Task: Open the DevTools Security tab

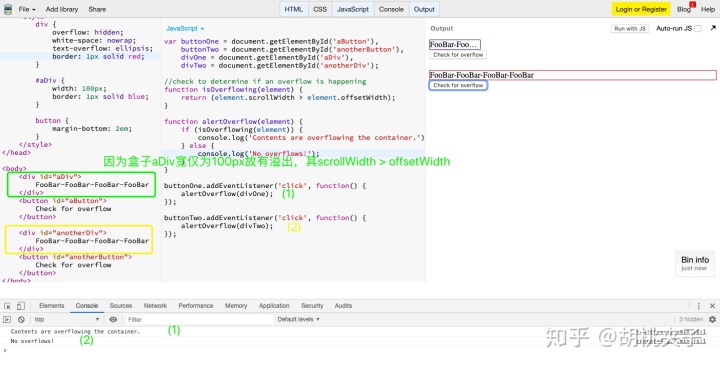Action: pyautogui.click(x=312, y=306)
